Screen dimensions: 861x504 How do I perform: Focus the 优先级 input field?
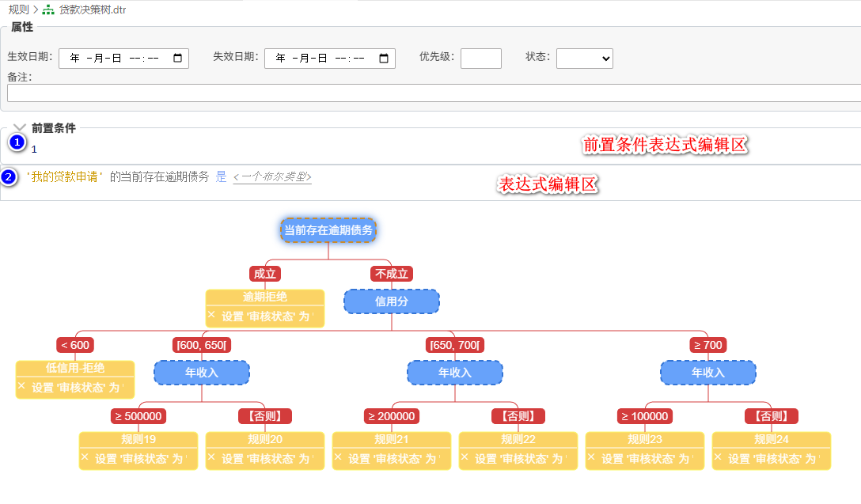pyautogui.click(x=480, y=59)
